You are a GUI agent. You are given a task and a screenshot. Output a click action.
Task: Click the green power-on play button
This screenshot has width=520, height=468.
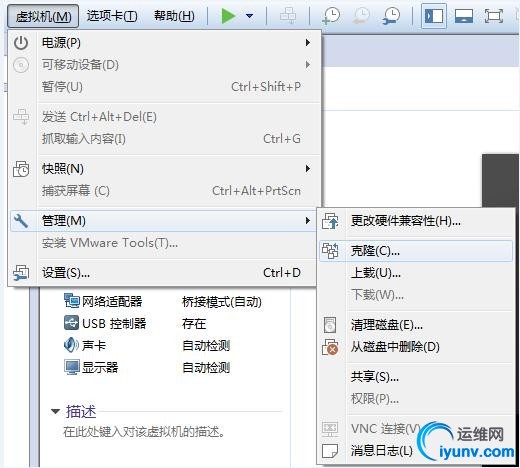click(228, 16)
